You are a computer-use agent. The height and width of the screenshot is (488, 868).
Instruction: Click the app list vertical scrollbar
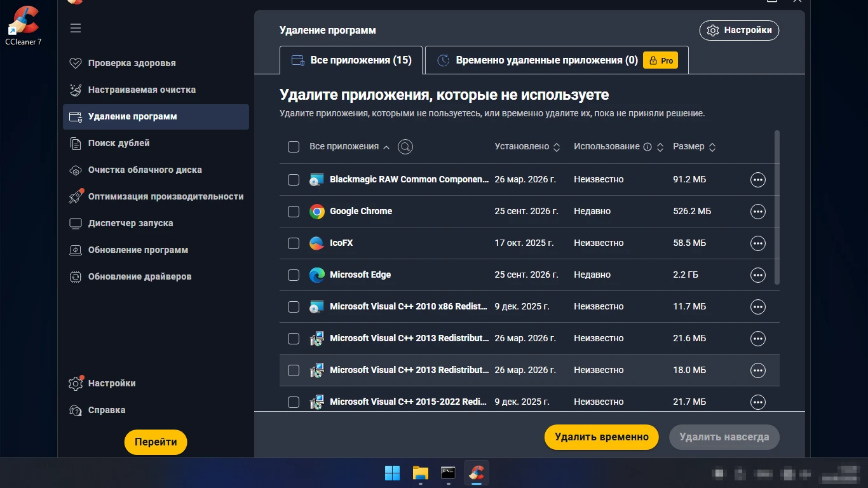click(776, 207)
